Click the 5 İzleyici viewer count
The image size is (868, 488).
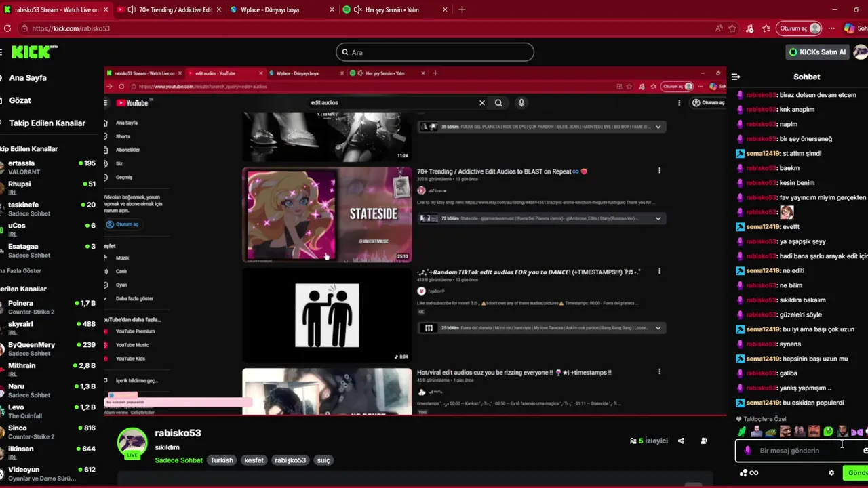tap(649, 441)
